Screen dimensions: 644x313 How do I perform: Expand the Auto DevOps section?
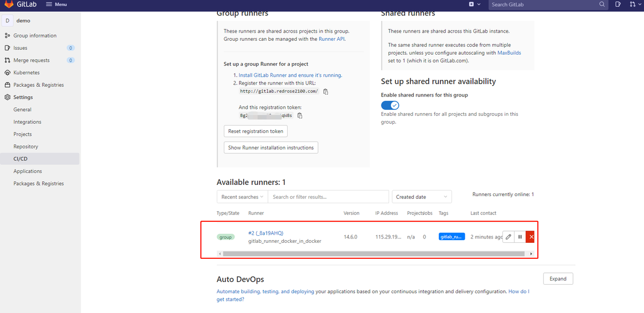click(558, 279)
